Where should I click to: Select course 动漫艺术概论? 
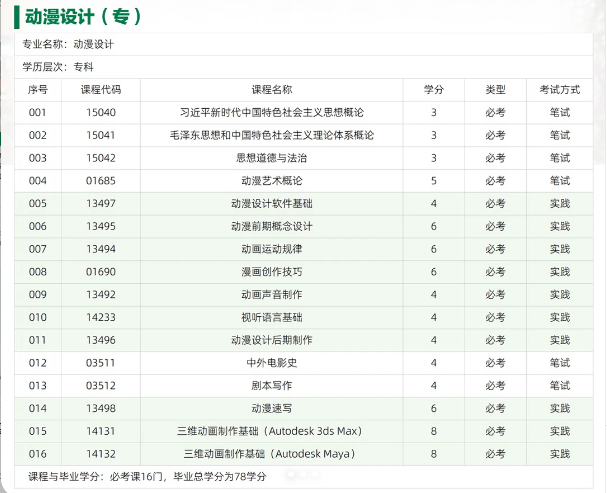272,181
